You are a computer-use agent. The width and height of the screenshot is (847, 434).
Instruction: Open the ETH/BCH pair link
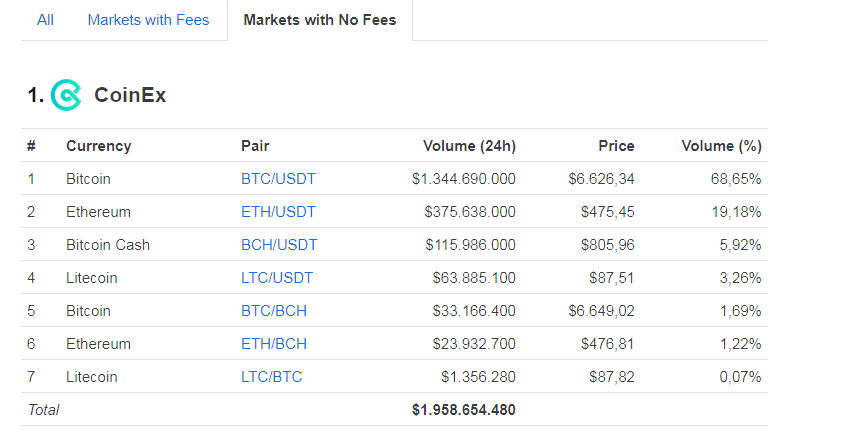click(274, 344)
